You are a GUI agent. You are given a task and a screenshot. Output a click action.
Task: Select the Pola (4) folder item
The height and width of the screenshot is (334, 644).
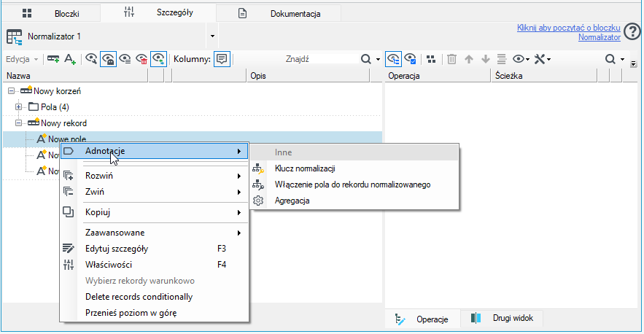55,107
